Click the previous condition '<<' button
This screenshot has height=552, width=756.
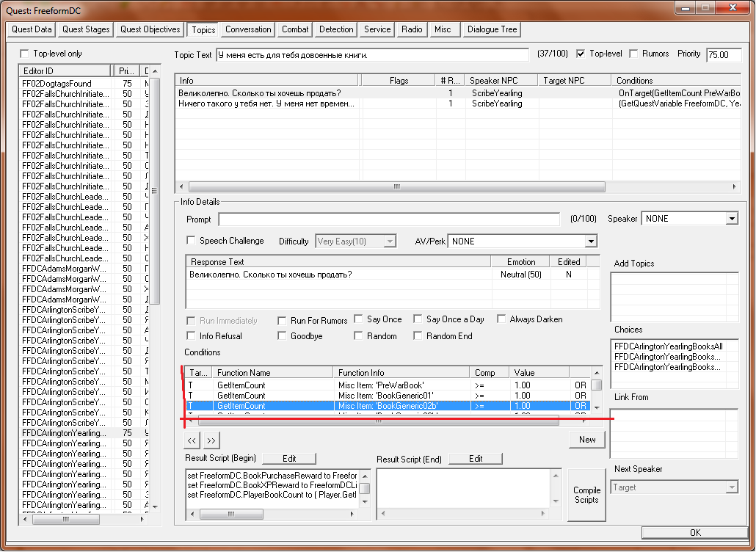pos(191,440)
